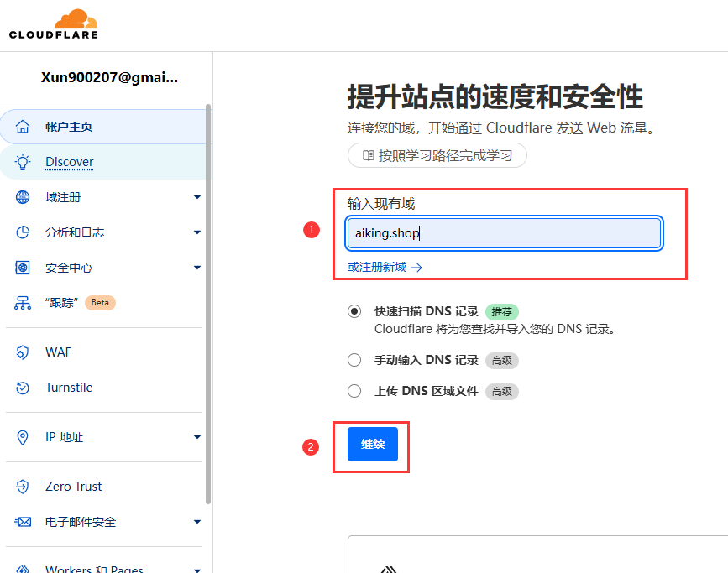Image resolution: width=728 pixels, height=573 pixels.
Task: Expand the 安全中心 menu arrow
Action: (x=197, y=268)
